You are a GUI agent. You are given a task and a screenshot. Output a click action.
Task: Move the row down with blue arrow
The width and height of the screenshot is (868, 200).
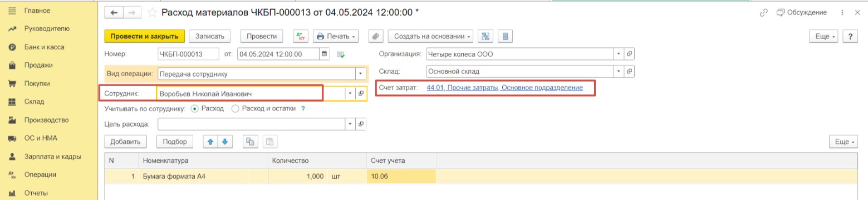coord(224,142)
